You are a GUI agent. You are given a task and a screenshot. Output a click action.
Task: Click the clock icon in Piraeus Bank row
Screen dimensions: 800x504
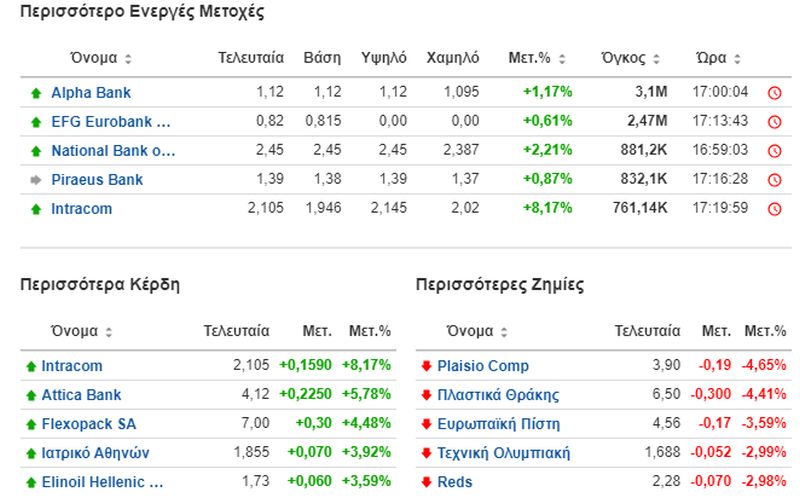pos(773,180)
